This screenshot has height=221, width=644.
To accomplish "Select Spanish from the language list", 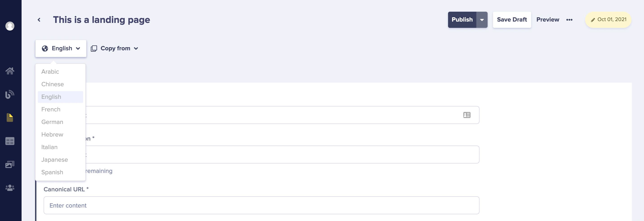I will tap(52, 172).
